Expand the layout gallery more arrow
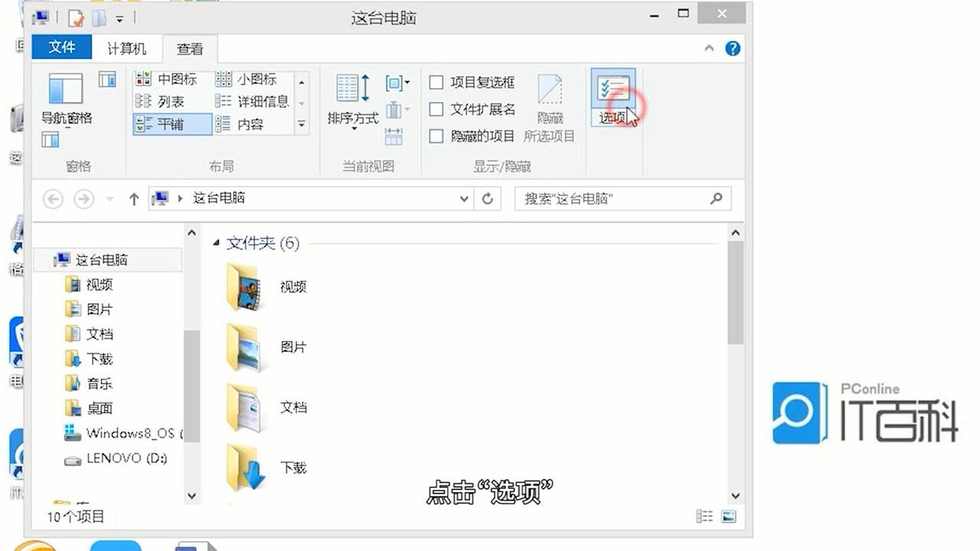Image resolution: width=980 pixels, height=551 pixels. (302, 124)
